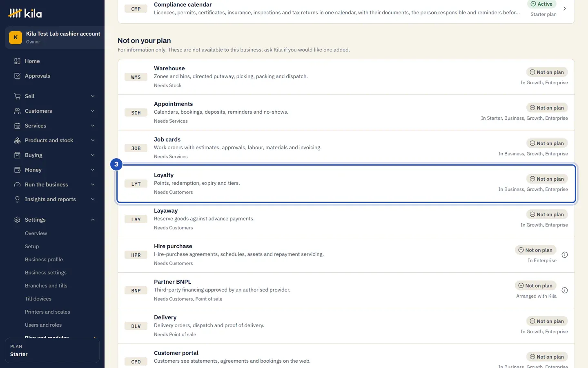
Task: Collapse the Settings menu chevron
Action: click(93, 220)
